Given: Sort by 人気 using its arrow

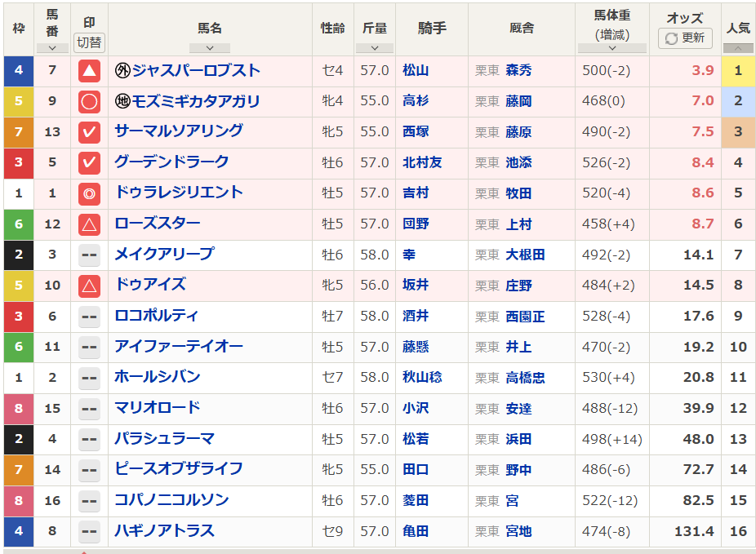Looking at the screenshot, I should tap(738, 48).
